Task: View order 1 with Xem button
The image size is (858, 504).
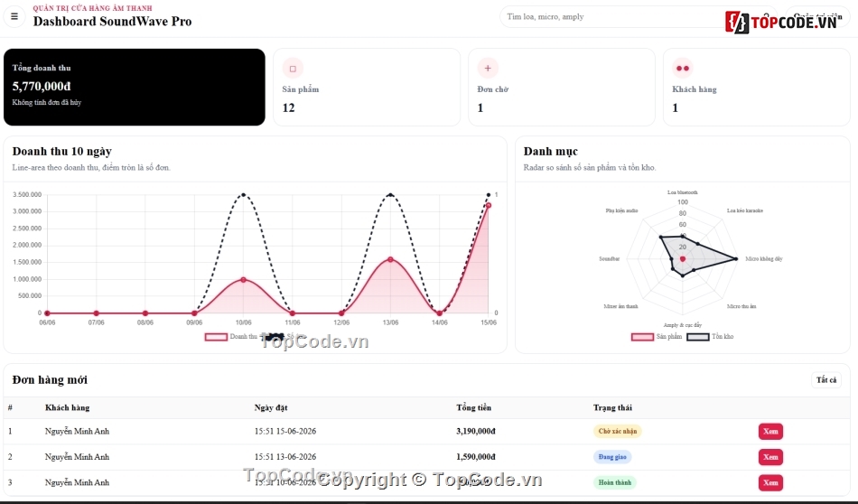Action: [770, 431]
